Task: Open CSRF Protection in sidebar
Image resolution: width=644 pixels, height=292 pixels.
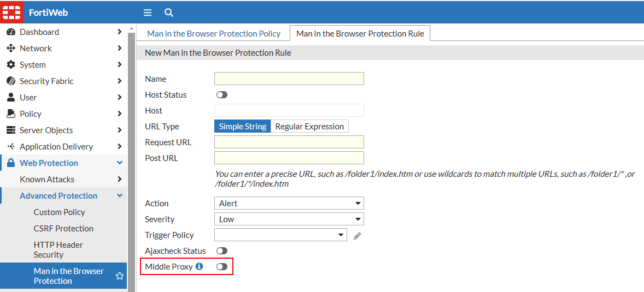Action: (63, 229)
